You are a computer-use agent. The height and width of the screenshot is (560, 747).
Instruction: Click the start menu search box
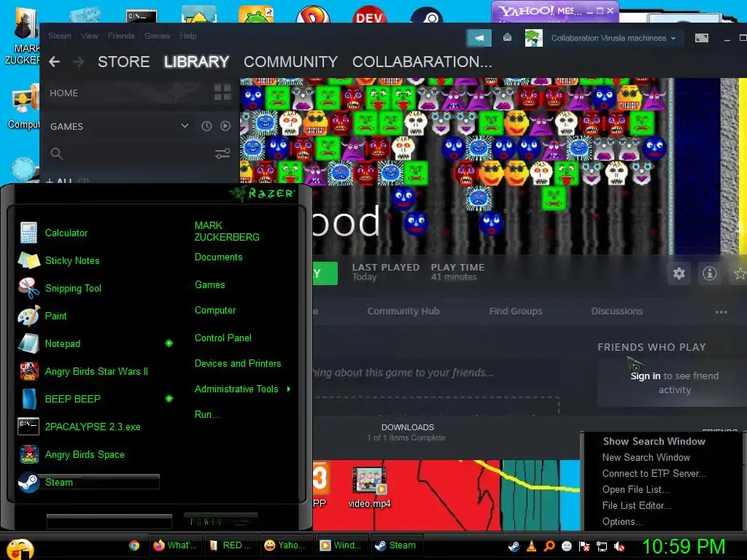pyautogui.click(x=109, y=522)
